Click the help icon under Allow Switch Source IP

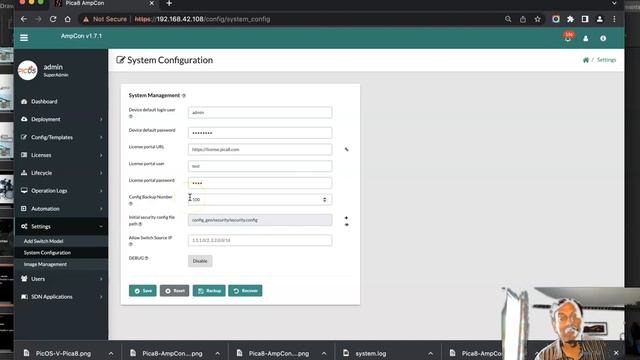point(131,244)
